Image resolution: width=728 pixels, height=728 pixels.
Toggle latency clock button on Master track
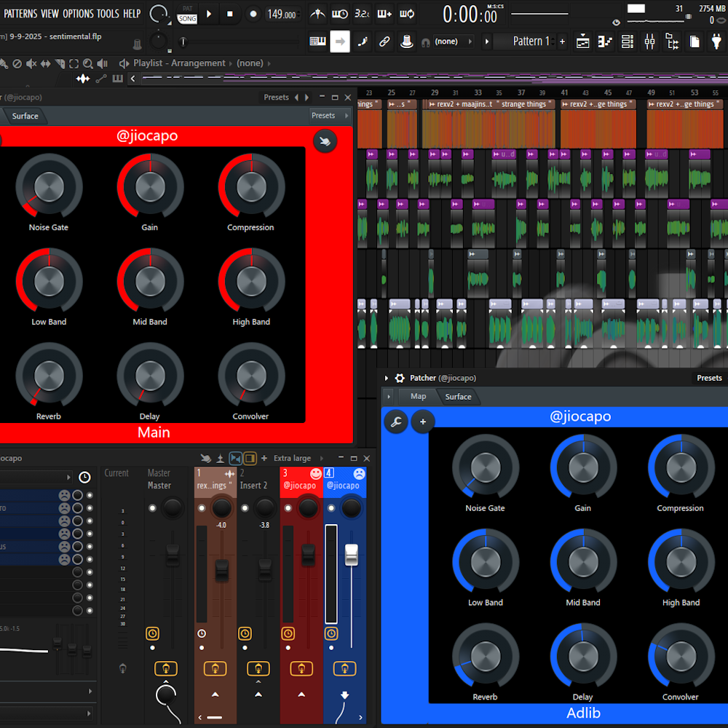152,633
